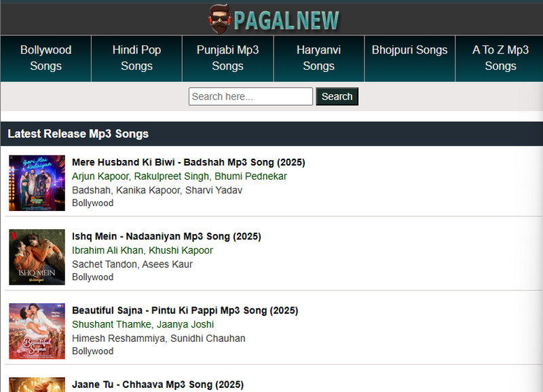
Task: Open the Bhojpuri Songs section
Action: [410, 58]
